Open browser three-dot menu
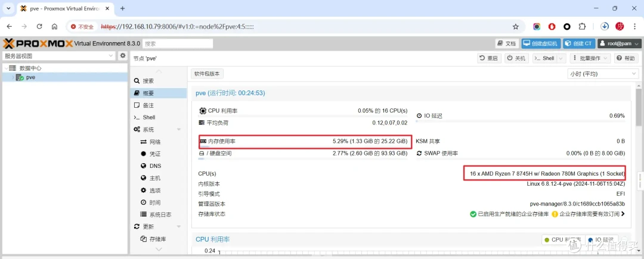The height and width of the screenshot is (259, 644). pos(635,27)
